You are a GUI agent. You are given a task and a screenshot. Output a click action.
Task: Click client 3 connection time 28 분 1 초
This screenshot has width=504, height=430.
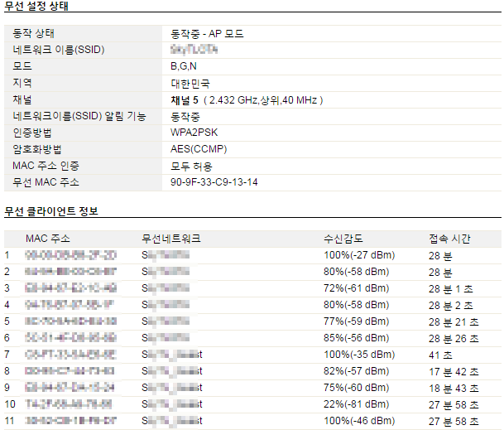[x=451, y=288]
